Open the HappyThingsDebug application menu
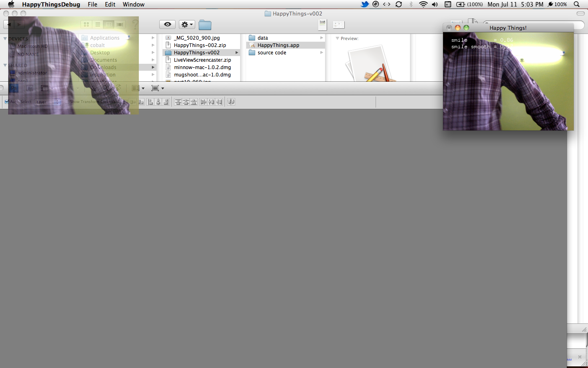 [x=51, y=4]
